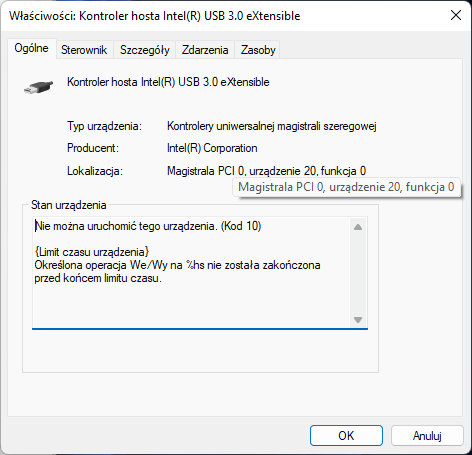Click the Anuluj button

(x=427, y=435)
